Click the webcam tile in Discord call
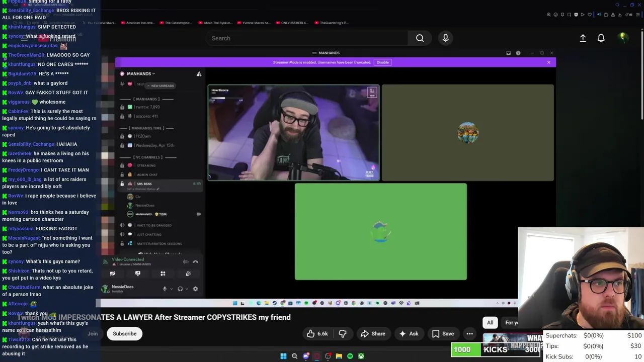The width and height of the screenshot is (644, 362). click(x=294, y=133)
